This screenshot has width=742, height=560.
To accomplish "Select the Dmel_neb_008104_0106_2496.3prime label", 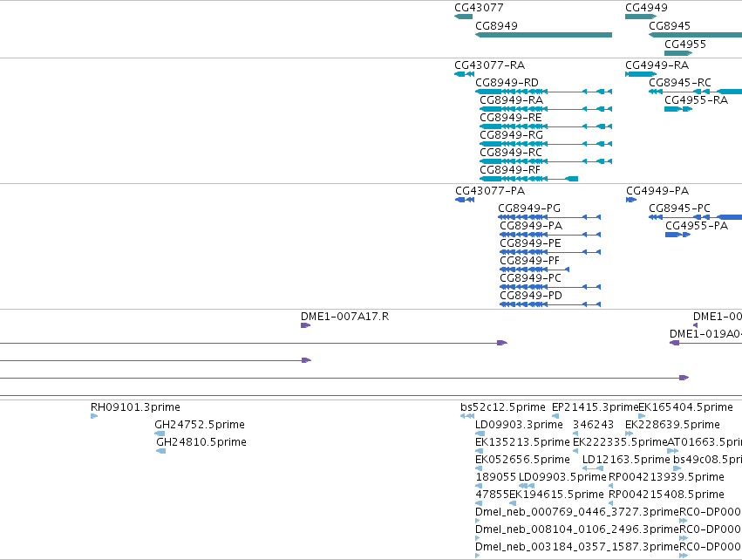I will tap(577, 529).
